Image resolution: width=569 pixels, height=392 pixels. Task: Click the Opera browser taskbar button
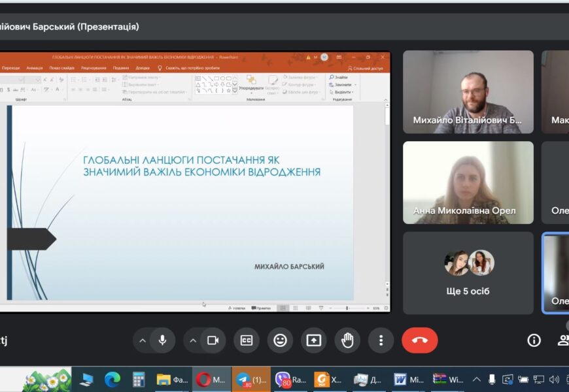point(211,379)
